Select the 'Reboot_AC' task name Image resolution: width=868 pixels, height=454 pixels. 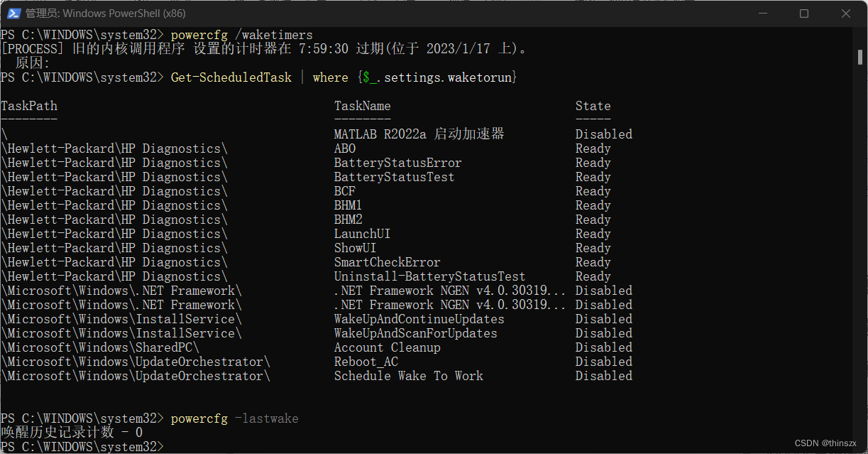tap(366, 362)
